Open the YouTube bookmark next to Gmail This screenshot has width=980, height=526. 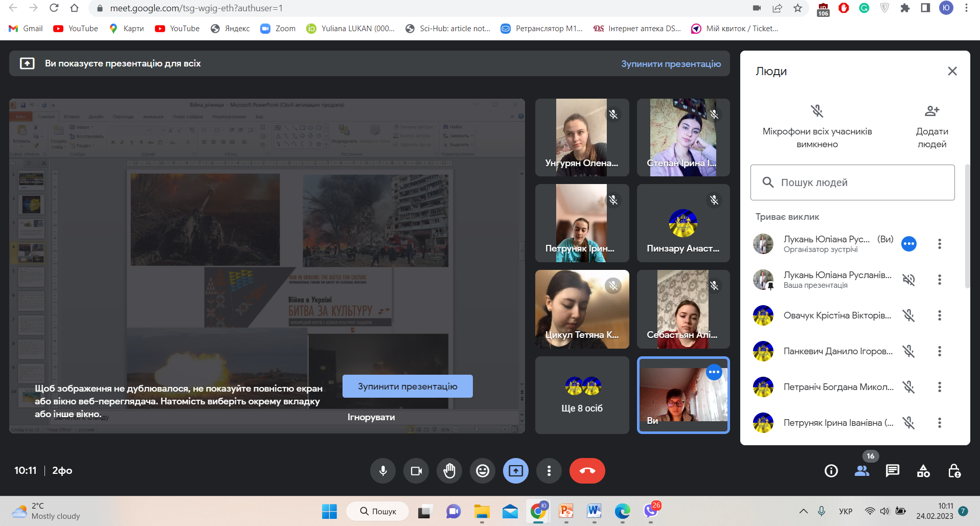pos(76,29)
